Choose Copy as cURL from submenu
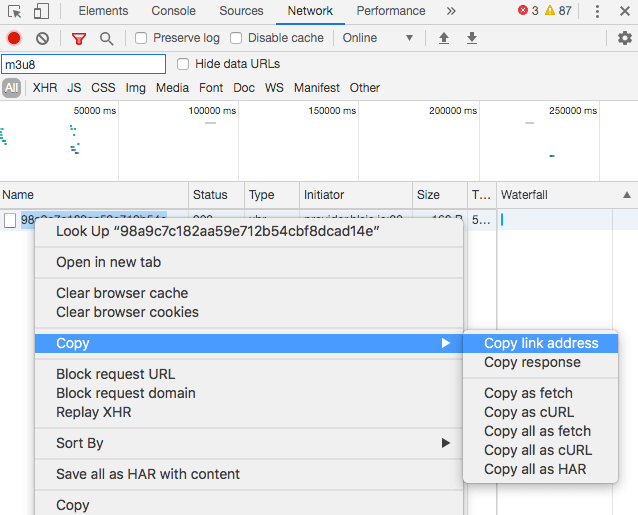 pyautogui.click(x=527, y=412)
